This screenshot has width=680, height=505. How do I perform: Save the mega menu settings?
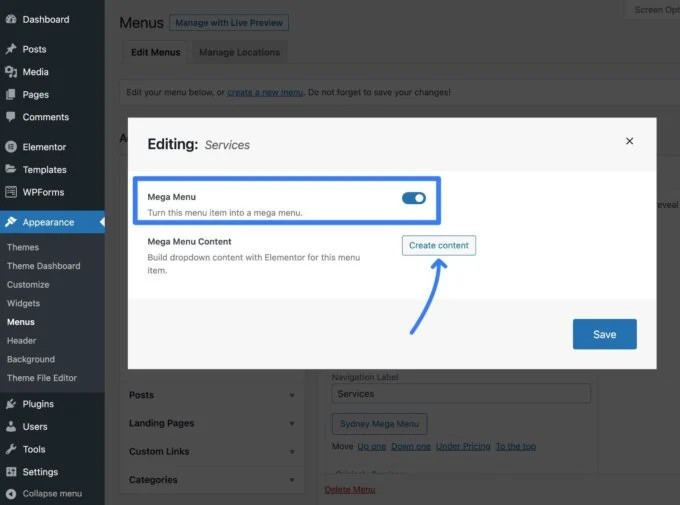pos(604,334)
